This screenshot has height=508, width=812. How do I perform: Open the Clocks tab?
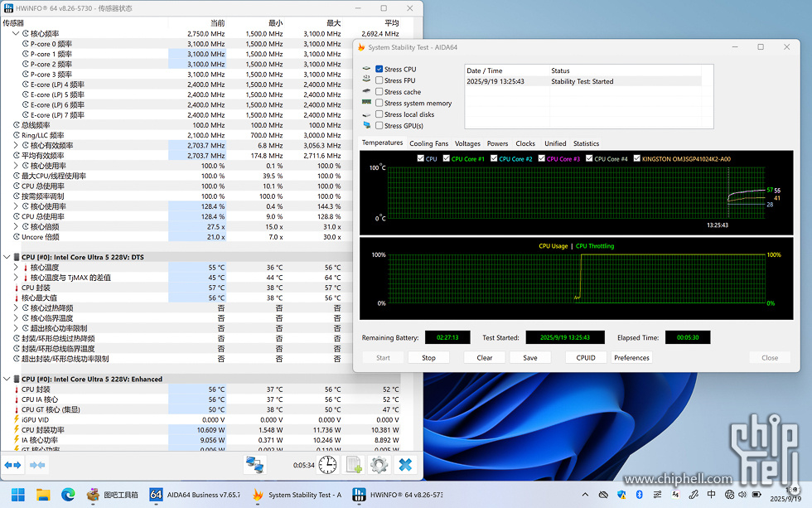(x=525, y=143)
